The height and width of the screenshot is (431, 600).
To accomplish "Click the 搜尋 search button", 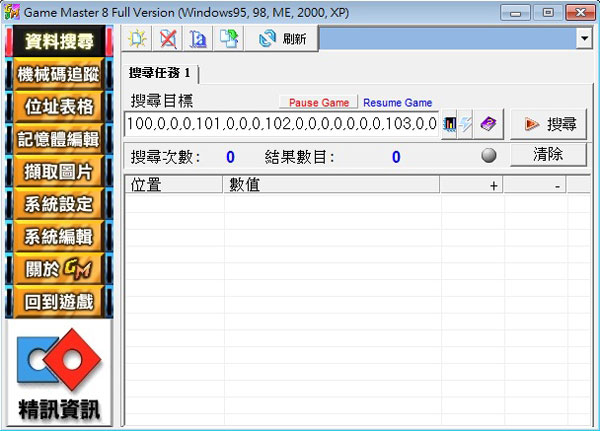I will tap(548, 124).
